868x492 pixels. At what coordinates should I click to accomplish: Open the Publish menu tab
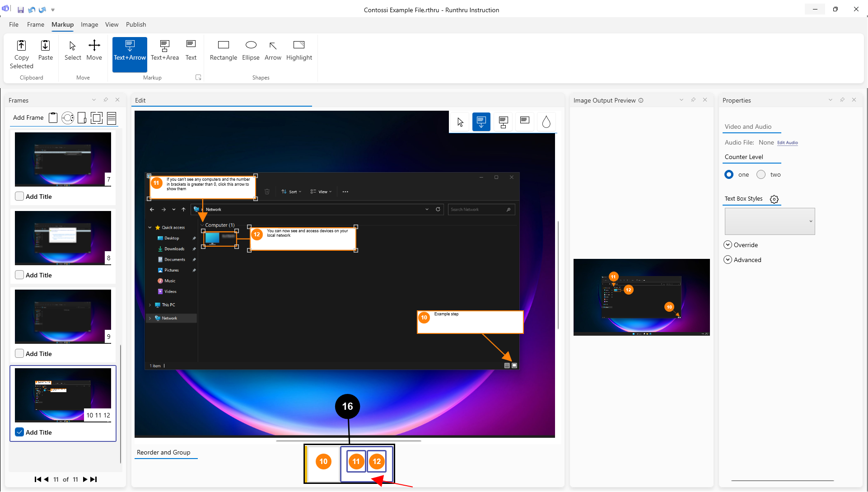[136, 24]
